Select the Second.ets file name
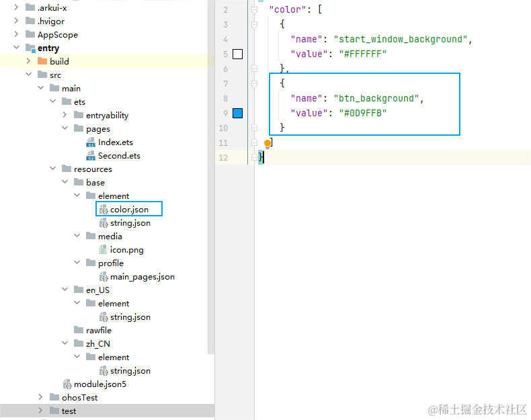The height and width of the screenshot is (420, 531). [119, 156]
